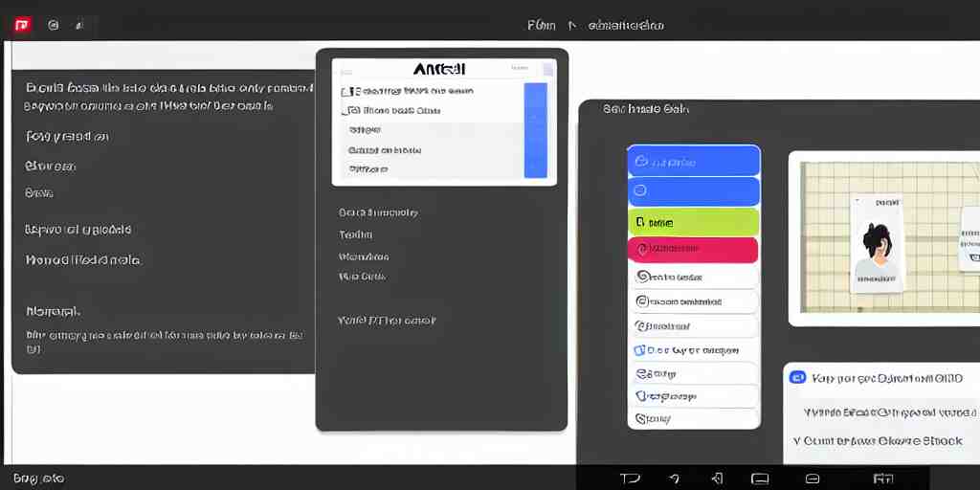The width and height of the screenshot is (980, 490).
Task: Click the curved arrow icon in bottom toolbar
Action: (674, 478)
